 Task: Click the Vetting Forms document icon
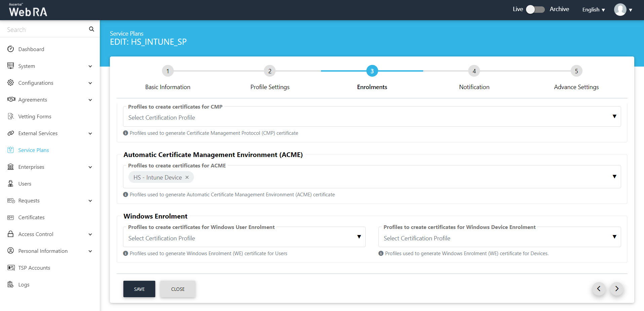coord(11,116)
